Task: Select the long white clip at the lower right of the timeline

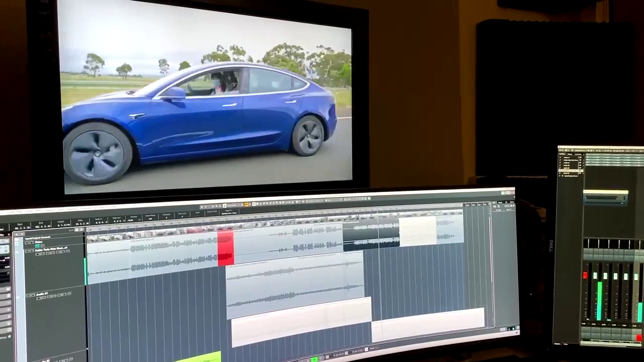Action: click(428, 324)
